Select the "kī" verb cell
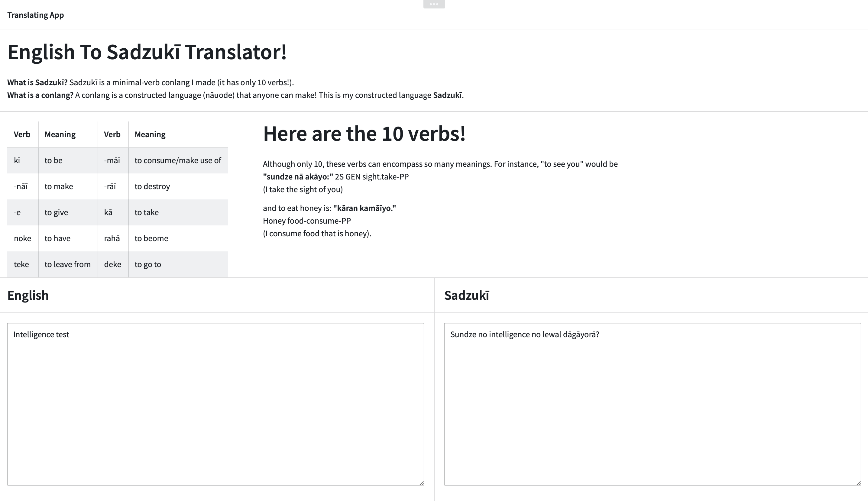Viewport: 868px width, 501px height. (22, 160)
